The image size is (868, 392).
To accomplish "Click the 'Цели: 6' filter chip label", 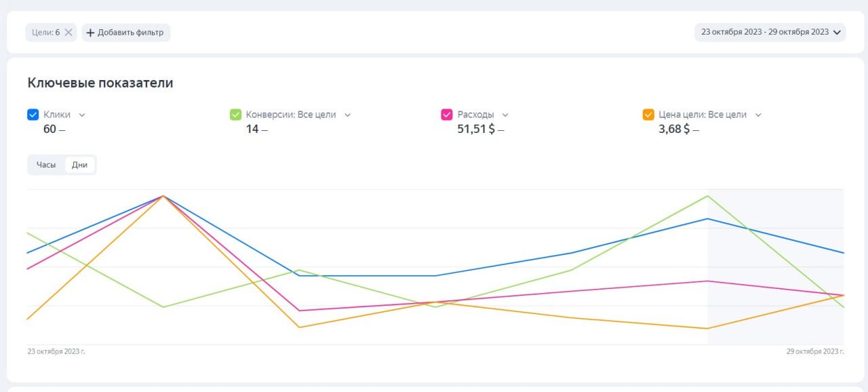I will pyautogui.click(x=45, y=33).
